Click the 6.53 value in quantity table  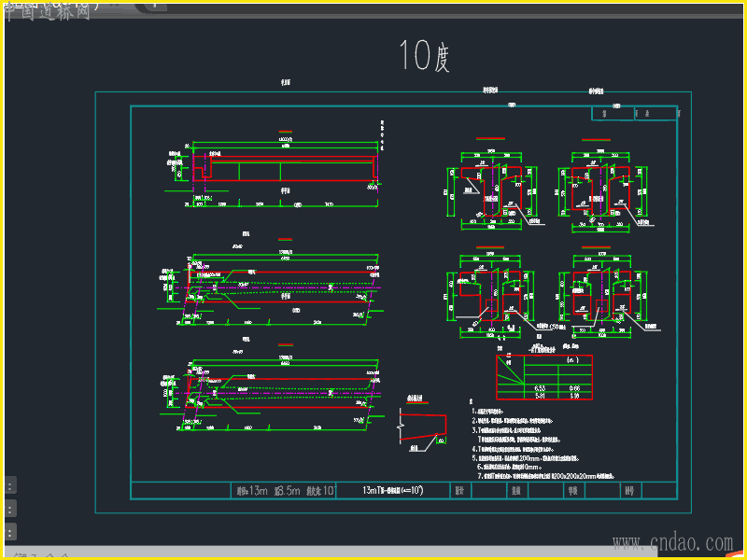(x=539, y=386)
